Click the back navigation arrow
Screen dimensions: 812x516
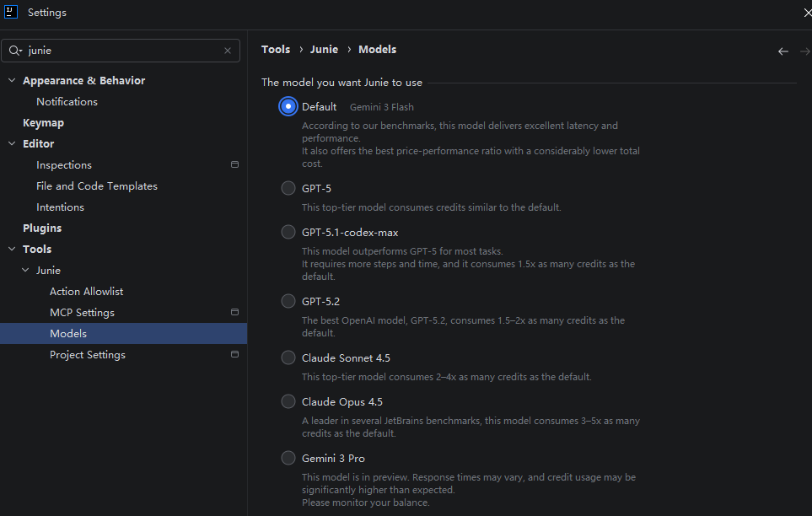782,51
